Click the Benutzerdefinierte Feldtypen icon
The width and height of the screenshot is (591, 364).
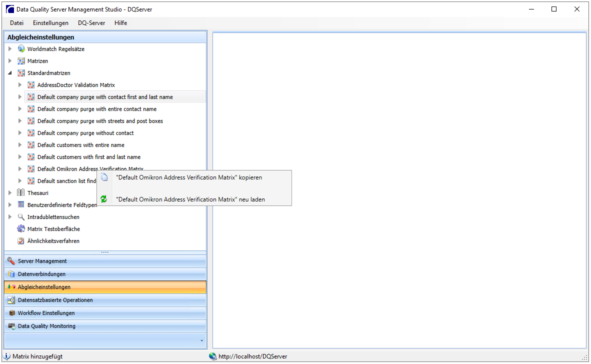point(21,205)
